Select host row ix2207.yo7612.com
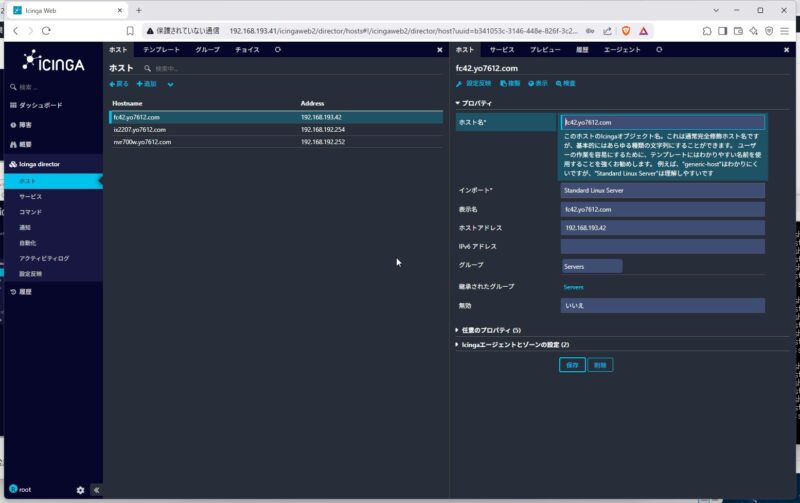This screenshot has width=800, height=503. [x=276, y=130]
